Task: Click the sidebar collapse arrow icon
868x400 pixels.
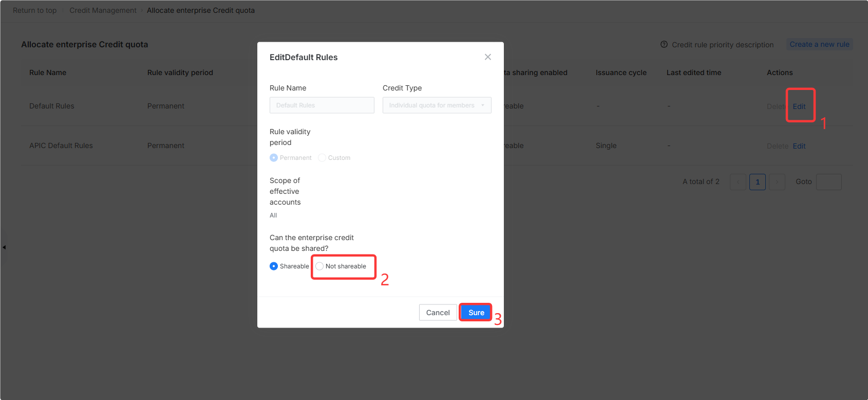Action: [4, 247]
